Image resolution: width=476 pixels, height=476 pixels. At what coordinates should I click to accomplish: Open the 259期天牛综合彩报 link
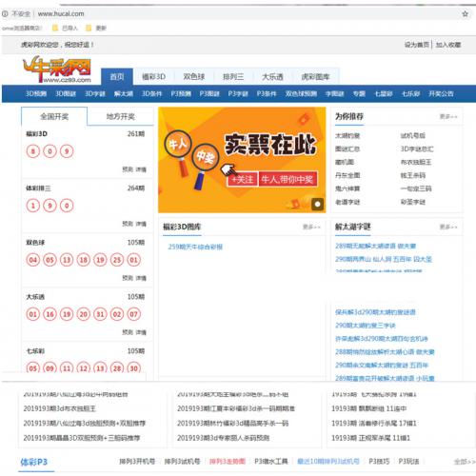tap(195, 247)
